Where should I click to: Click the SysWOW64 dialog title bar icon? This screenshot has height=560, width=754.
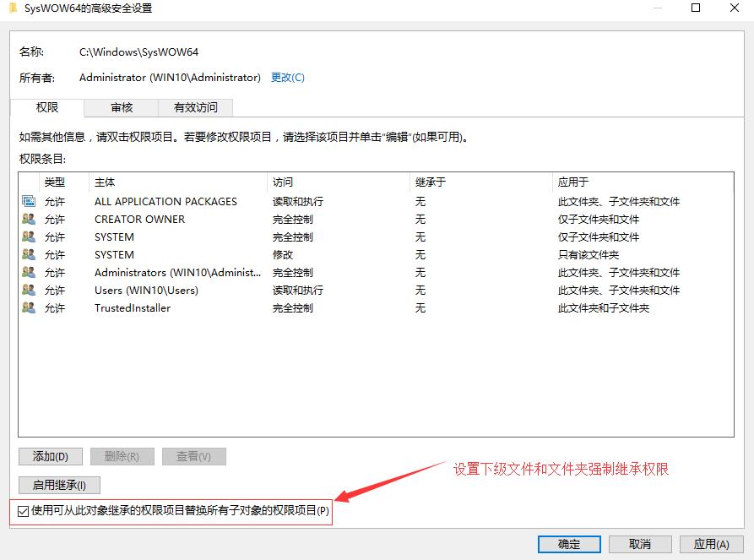pyautogui.click(x=12, y=8)
